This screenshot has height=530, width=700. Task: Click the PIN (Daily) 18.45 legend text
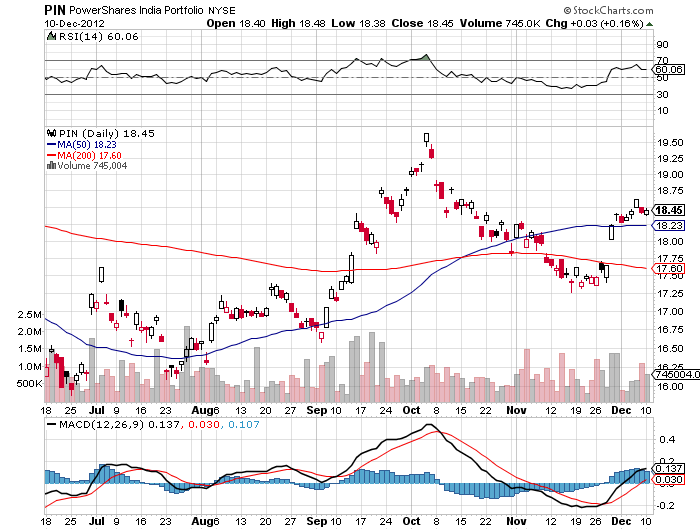pyautogui.click(x=107, y=133)
